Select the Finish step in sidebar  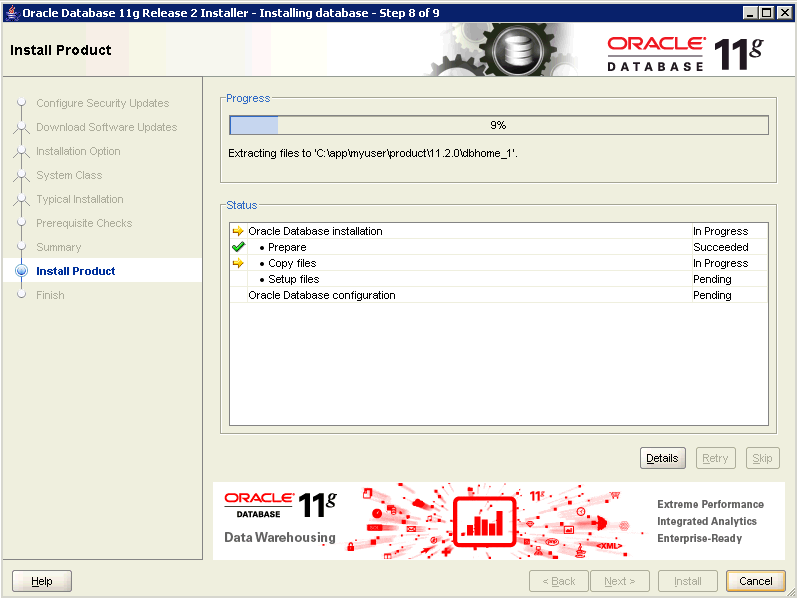coord(50,295)
